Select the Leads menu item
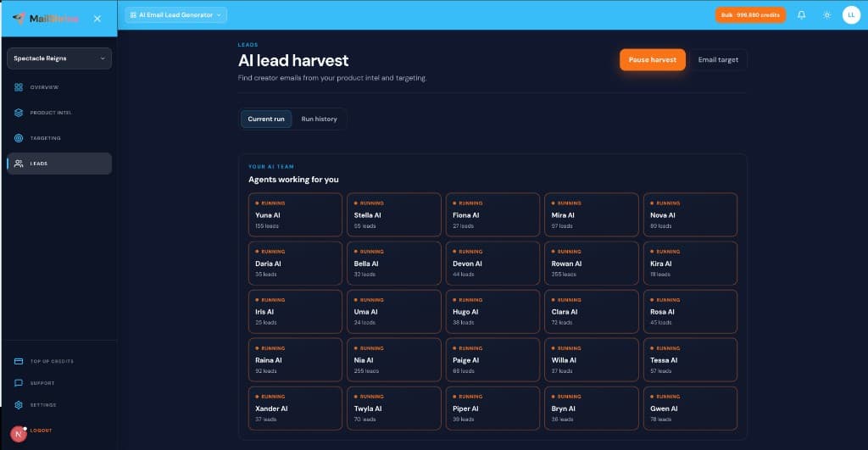Screen dimensions: 868x450 point(59,164)
